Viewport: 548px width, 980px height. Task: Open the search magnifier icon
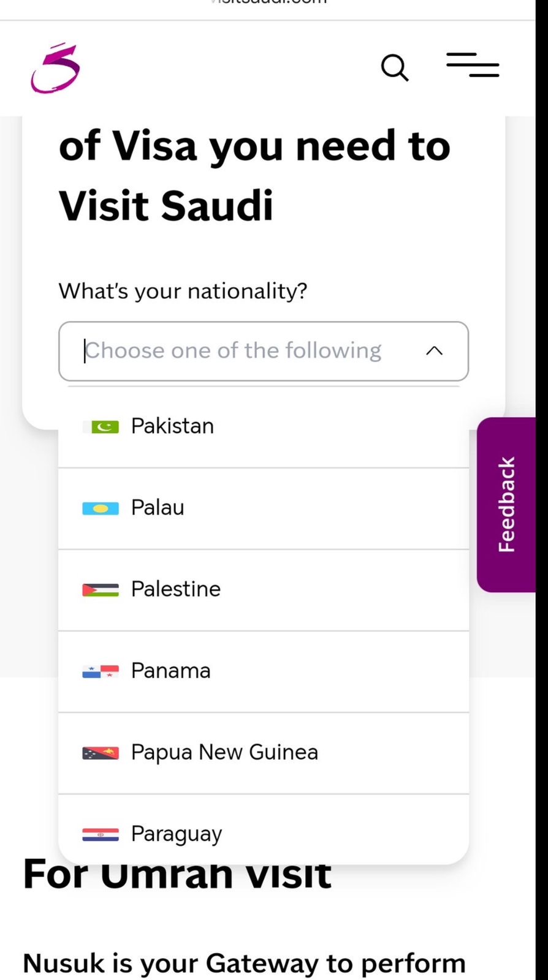(x=395, y=67)
